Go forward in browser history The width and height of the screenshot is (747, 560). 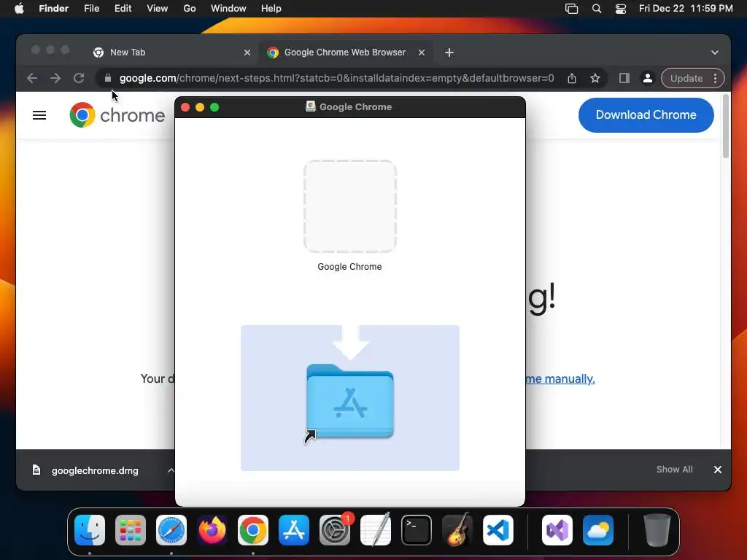point(55,78)
